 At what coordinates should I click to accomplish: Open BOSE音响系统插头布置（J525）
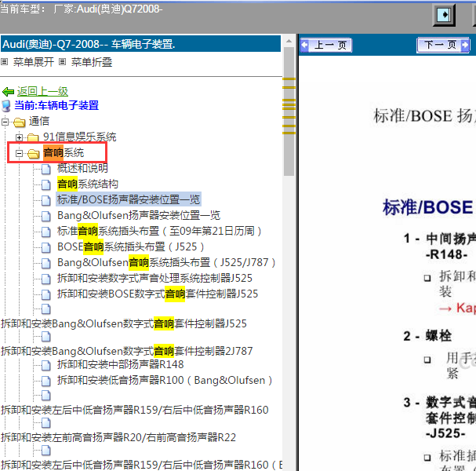coord(131,246)
